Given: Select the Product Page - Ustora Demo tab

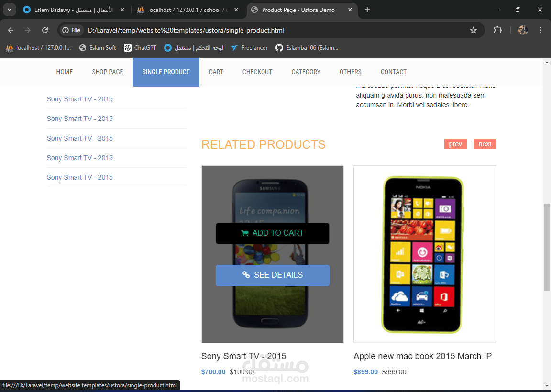Looking at the screenshot, I should 302,10.
